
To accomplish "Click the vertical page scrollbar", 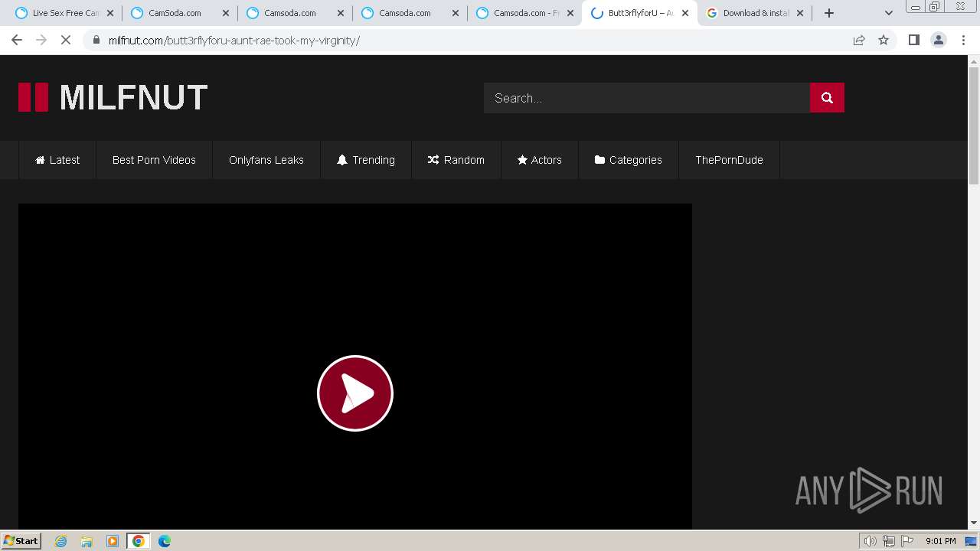I will coord(974,126).
